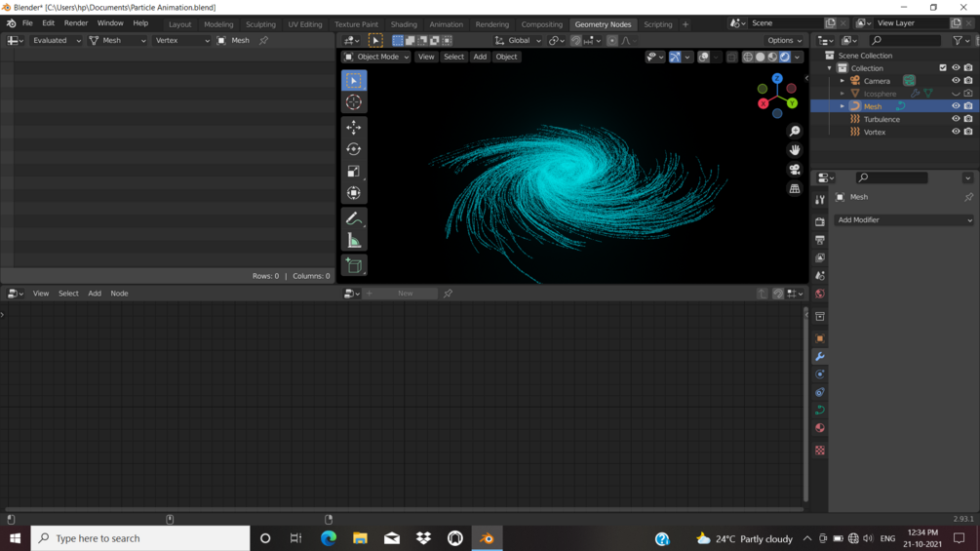The width and height of the screenshot is (980, 551).
Task: Open Global transform orientation dropdown
Action: coord(518,41)
